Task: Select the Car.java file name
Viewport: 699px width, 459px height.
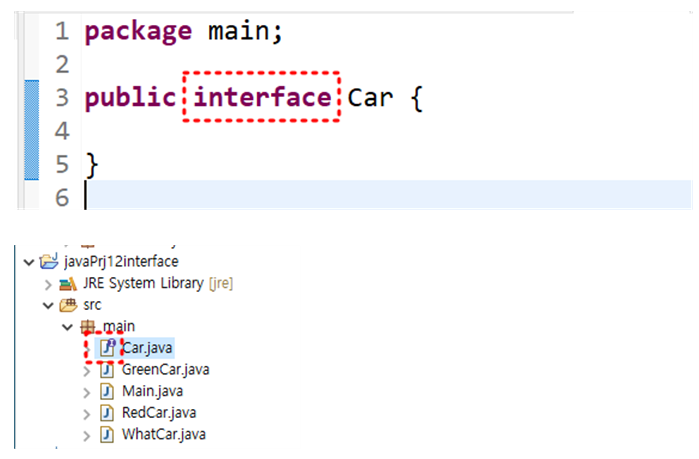Action: 147,348
